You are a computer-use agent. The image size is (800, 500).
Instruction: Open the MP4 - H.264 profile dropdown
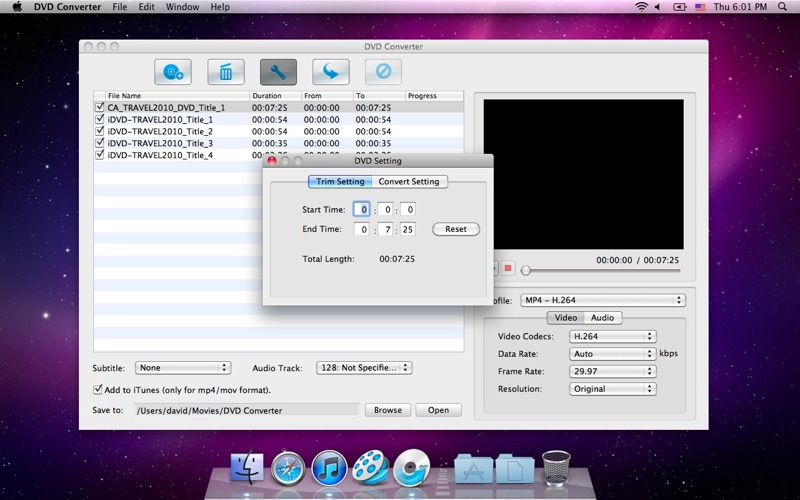[603, 300]
